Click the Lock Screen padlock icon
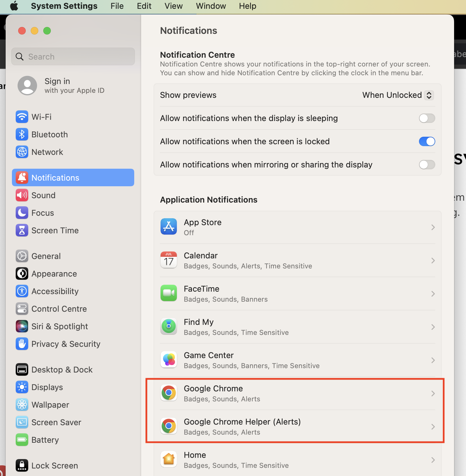 coord(22,466)
